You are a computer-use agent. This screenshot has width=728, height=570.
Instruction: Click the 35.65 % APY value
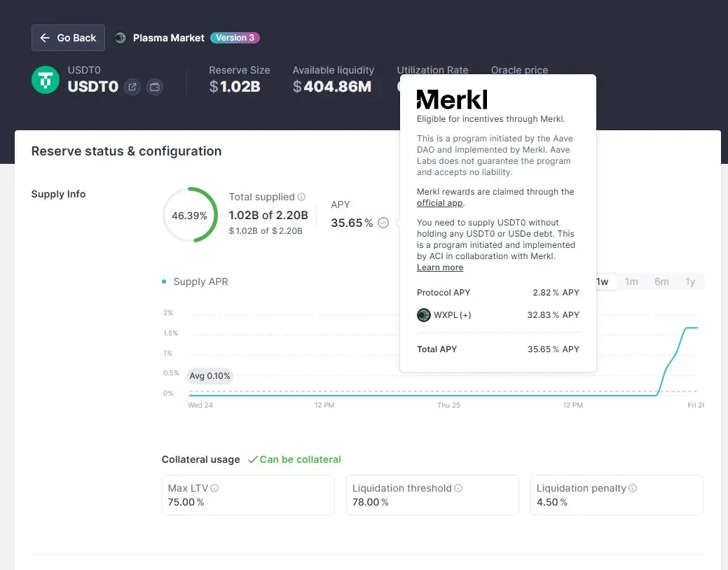pyautogui.click(x=352, y=223)
